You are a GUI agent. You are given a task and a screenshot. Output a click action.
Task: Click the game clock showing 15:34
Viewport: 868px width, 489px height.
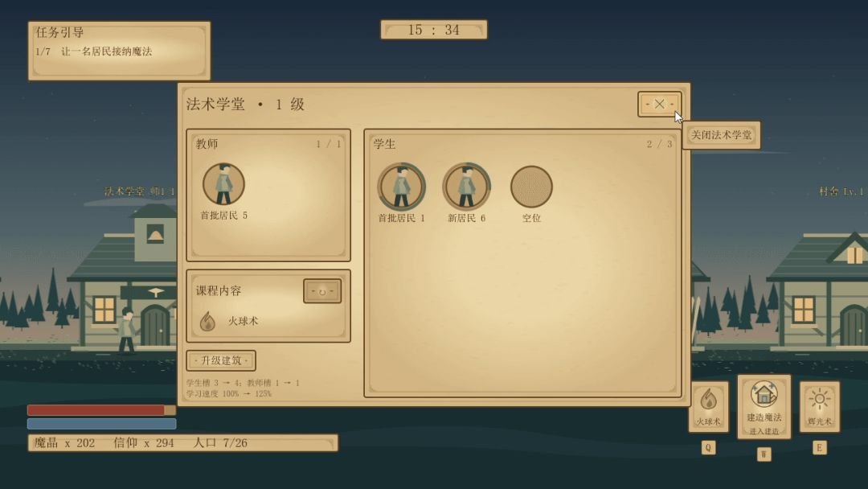[x=434, y=30]
